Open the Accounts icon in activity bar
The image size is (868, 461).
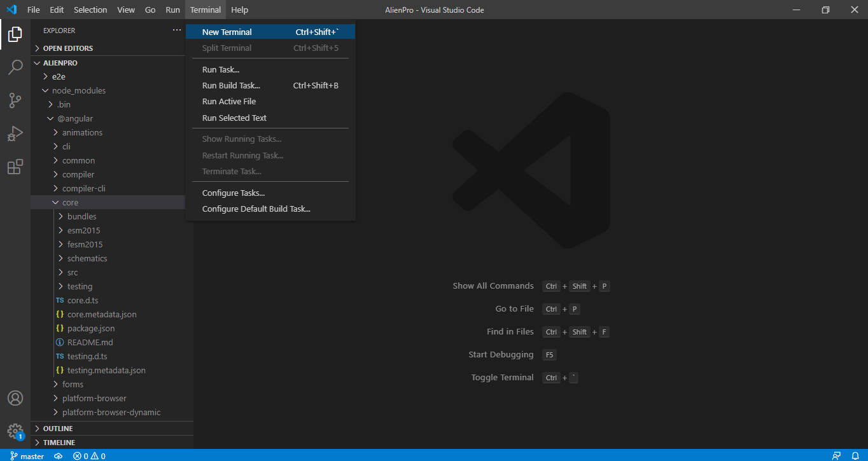[15, 398]
